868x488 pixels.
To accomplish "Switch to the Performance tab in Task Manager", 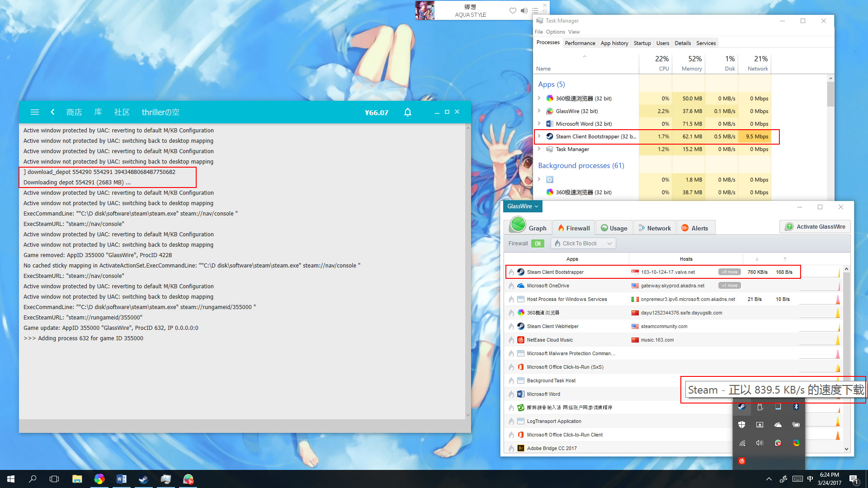I will [580, 43].
